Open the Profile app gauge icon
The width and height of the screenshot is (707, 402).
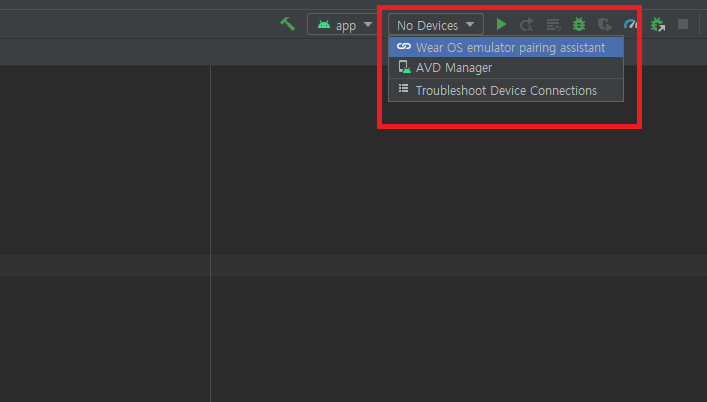[630, 24]
